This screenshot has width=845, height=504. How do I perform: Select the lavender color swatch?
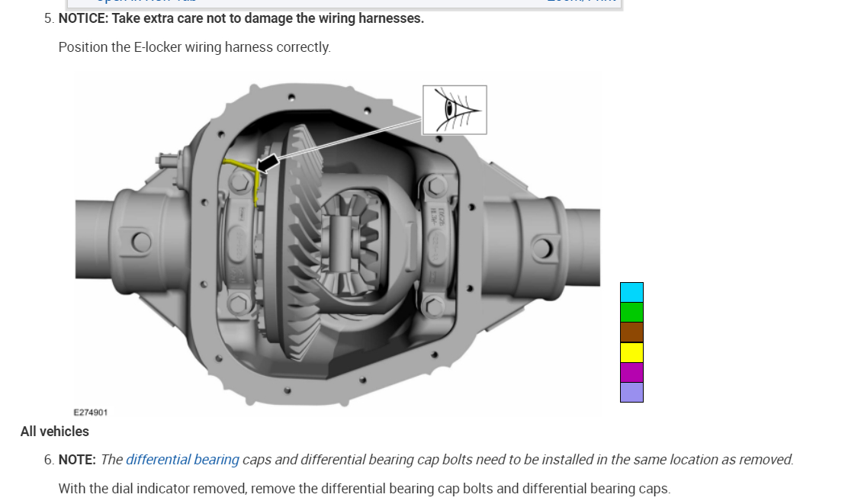[631, 393]
